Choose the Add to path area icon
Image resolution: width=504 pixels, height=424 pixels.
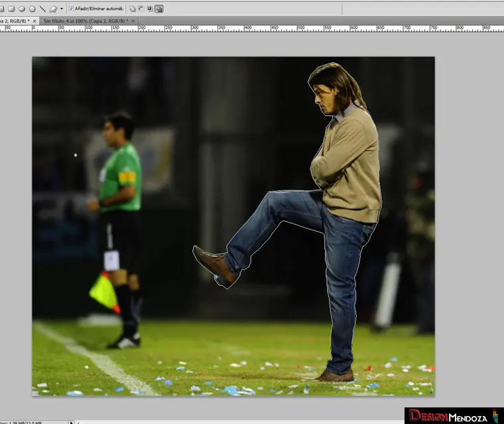click(x=133, y=9)
